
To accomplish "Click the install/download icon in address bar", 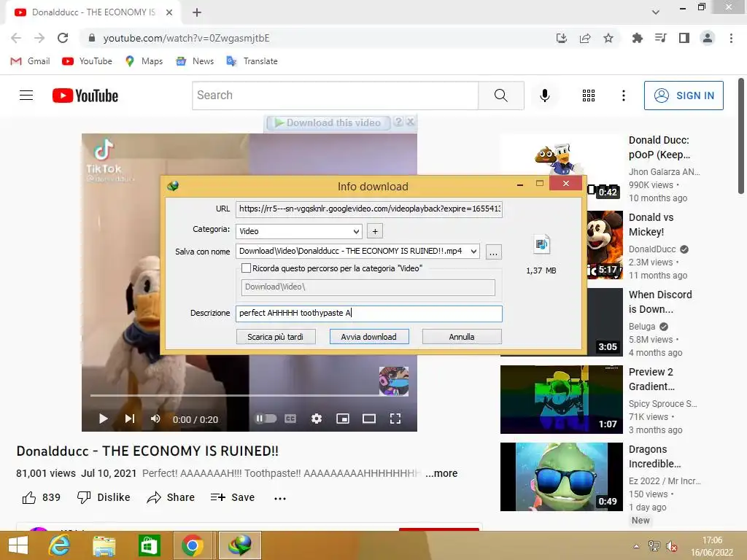I will click(x=562, y=38).
